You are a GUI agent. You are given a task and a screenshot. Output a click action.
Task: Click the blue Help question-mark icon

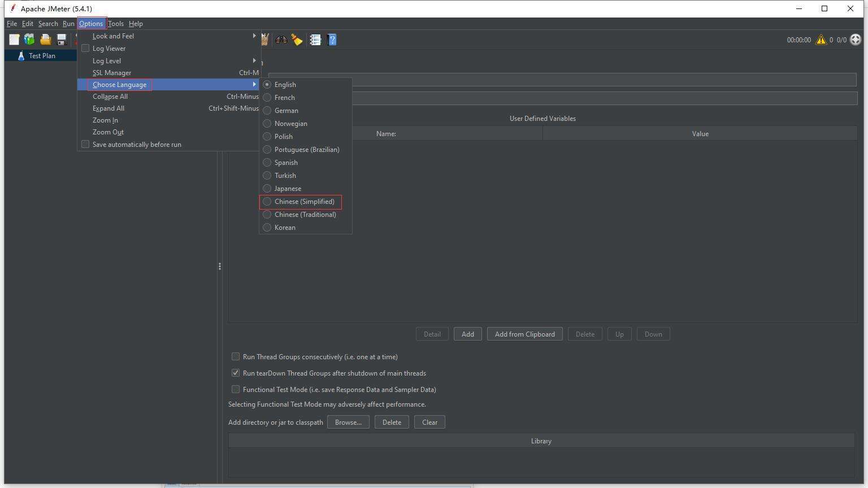[x=332, y=40]
